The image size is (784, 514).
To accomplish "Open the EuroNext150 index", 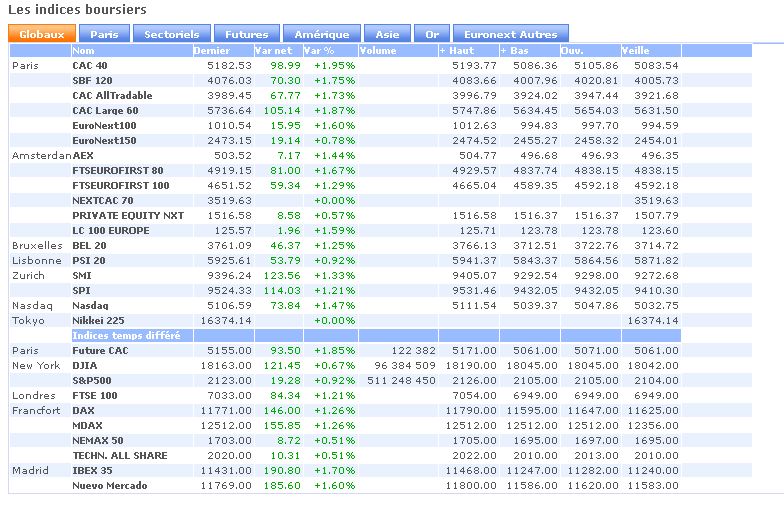I will 104,140.
